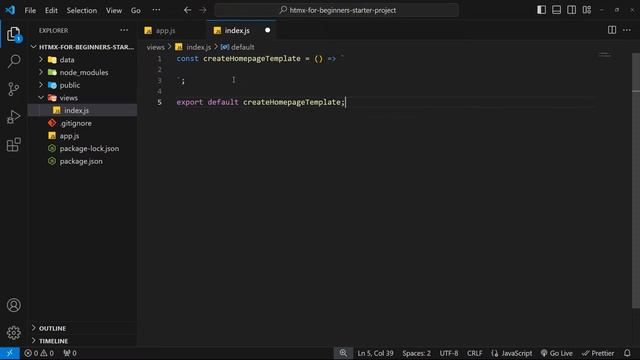This screenshot has width=640, height=360.
Task: Open Explorer Views and More Actions ellipsis
Action: click(x=124, y=30)
